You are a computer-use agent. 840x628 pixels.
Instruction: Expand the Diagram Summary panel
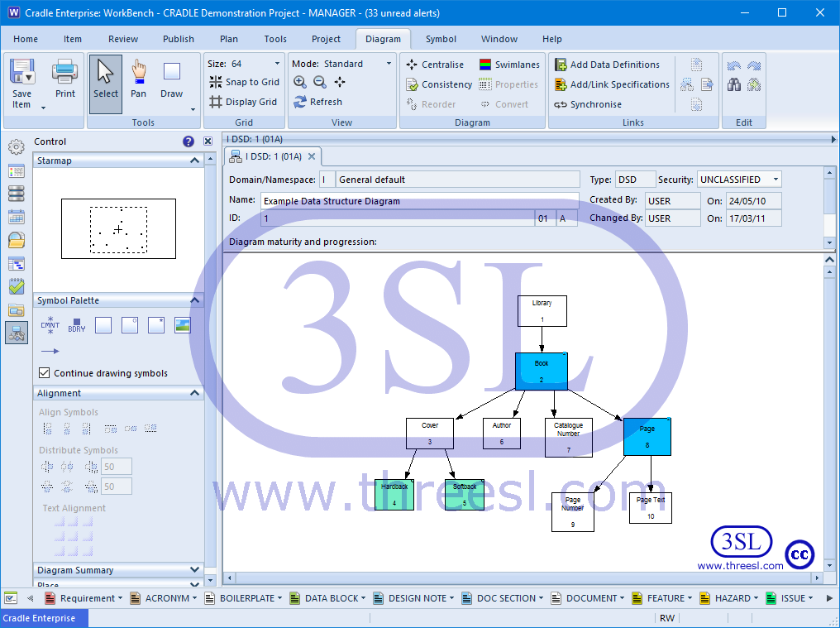194,569
